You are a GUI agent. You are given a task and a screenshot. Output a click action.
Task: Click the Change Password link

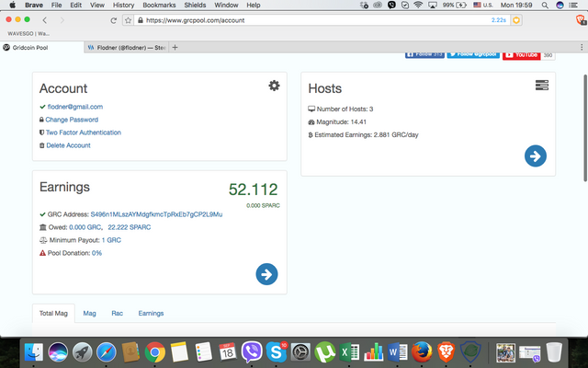click(x=72, y=120)
